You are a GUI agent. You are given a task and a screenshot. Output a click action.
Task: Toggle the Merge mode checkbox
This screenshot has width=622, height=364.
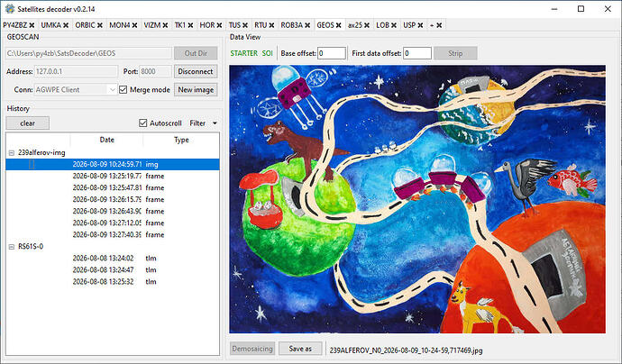click(x=123, y=90)
